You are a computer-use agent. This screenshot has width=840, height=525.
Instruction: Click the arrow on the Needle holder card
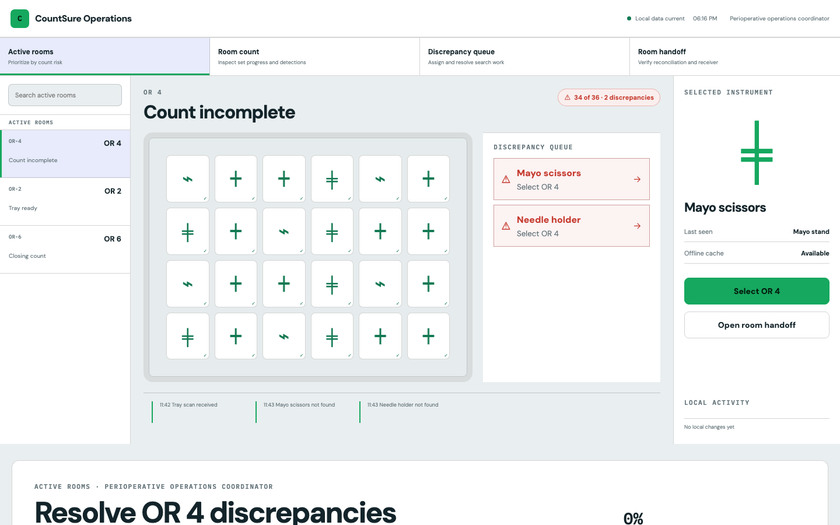637,226
